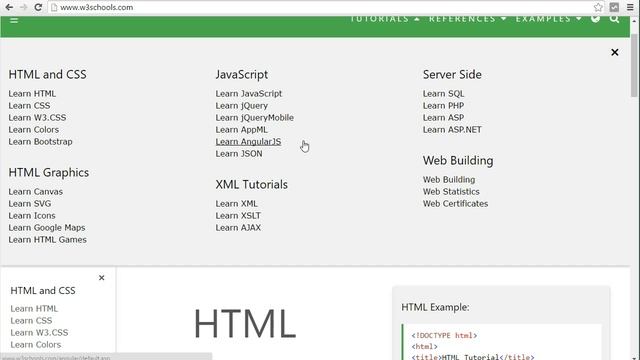
Task: Open the REFERENCES dropdown
Action: point(467,19)
